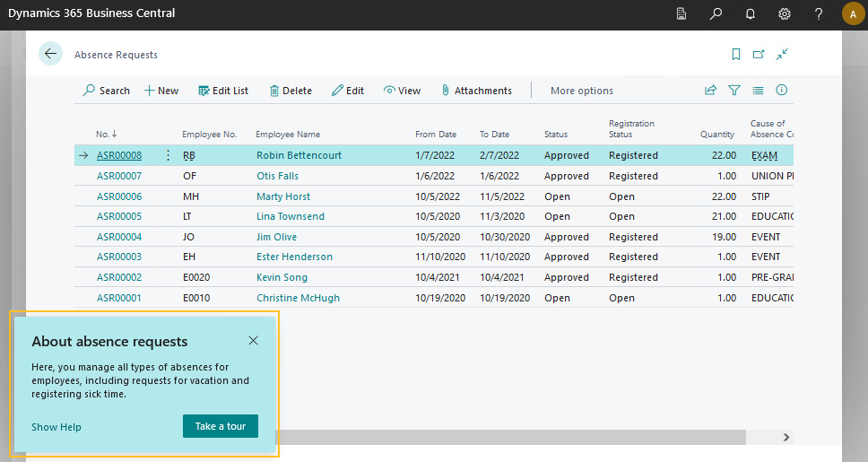This screenshot has width=868, height=462.
Task: Click the help question mark icon
Action: pos(819,14)
